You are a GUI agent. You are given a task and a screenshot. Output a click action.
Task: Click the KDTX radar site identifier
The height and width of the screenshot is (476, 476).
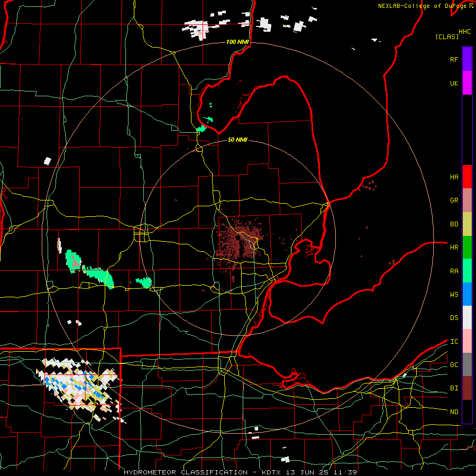[x=272, y=472]
